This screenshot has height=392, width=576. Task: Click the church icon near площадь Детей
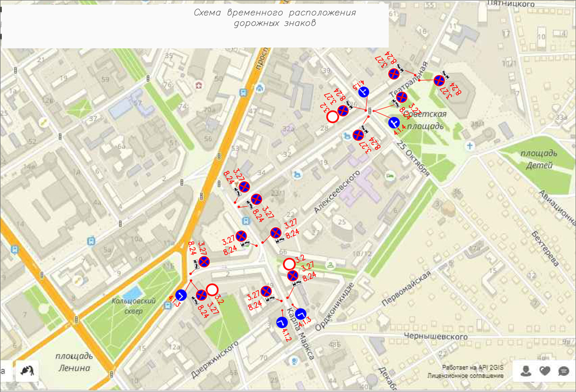(470, 145)
